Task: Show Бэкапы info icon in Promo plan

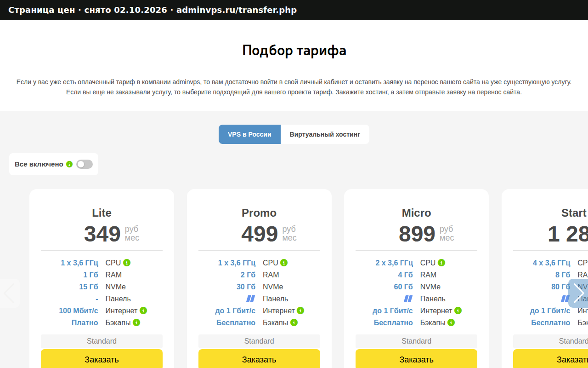Action: point(294,322)
